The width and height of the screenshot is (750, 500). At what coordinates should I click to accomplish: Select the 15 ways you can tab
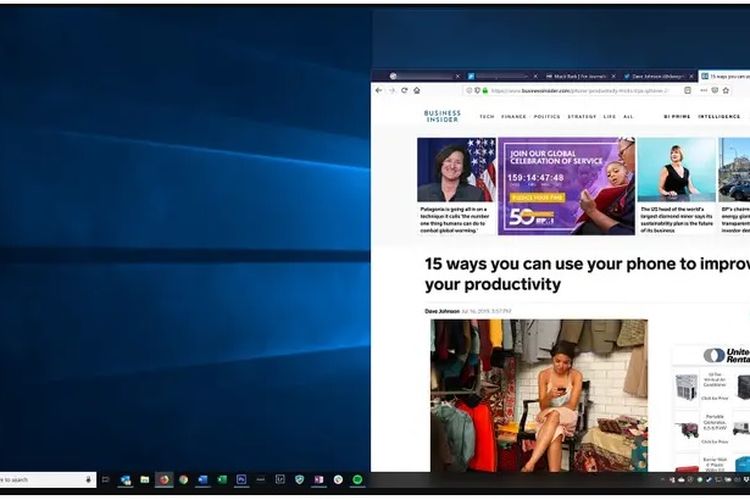724,76
